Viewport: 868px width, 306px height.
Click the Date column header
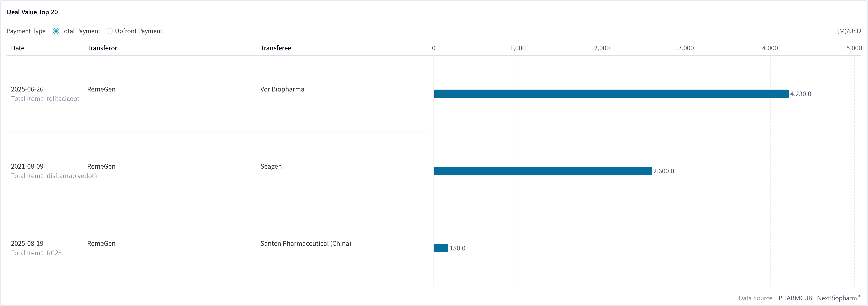(18, 48)
